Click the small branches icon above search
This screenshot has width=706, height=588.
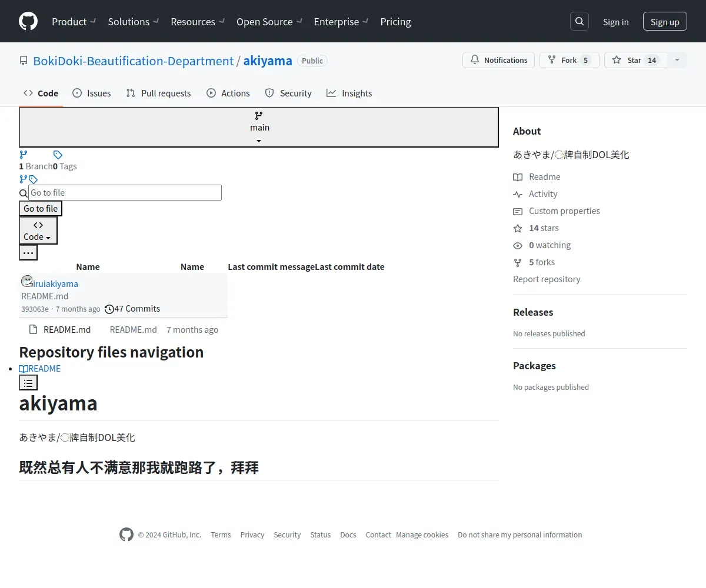pyautogui.click(x=24, y=179)
